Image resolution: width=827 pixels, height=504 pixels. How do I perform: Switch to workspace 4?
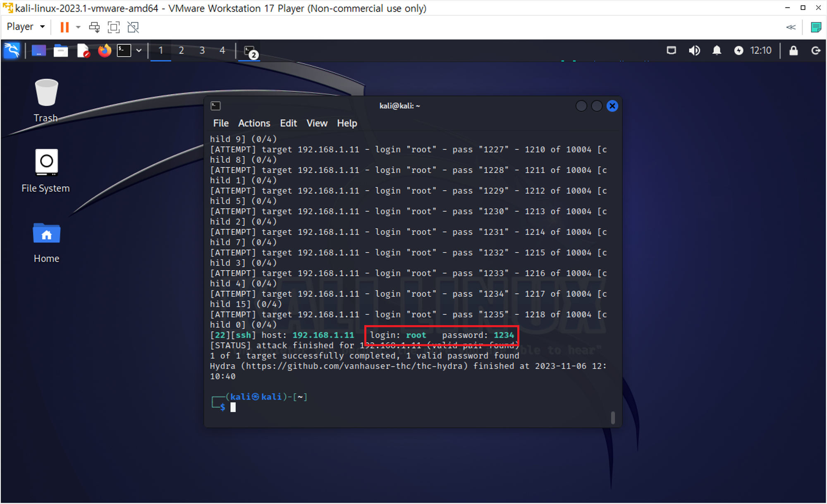(222, 50)
